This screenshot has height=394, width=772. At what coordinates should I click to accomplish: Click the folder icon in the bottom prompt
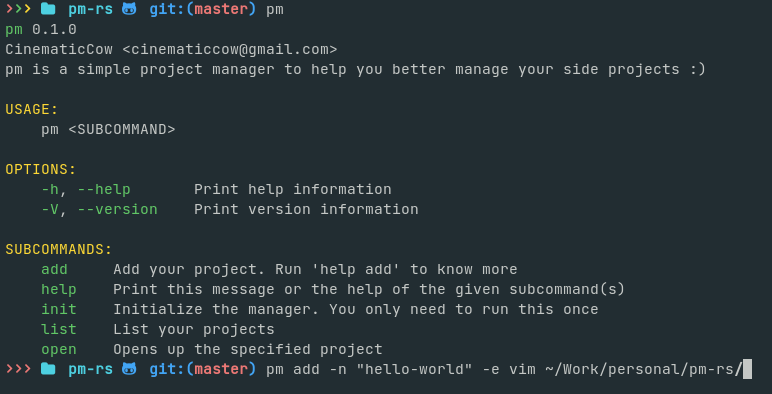pos(48,369)
